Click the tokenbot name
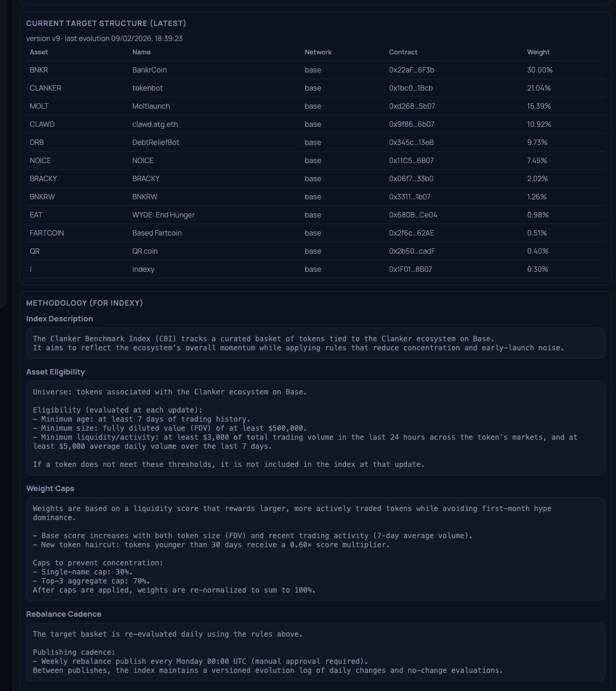Image resolution: width=616 pixels, height=691 pixels. [147, 88]
